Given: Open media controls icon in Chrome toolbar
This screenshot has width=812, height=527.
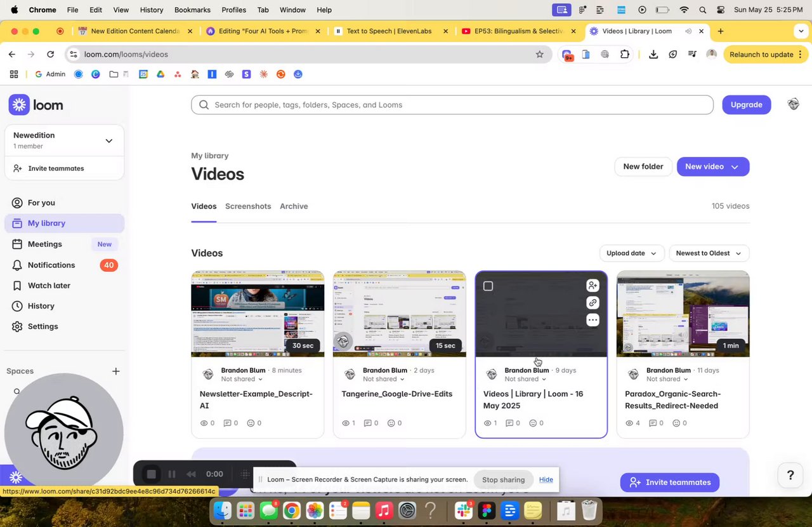Looking at the screenshot, I should 692,55.
